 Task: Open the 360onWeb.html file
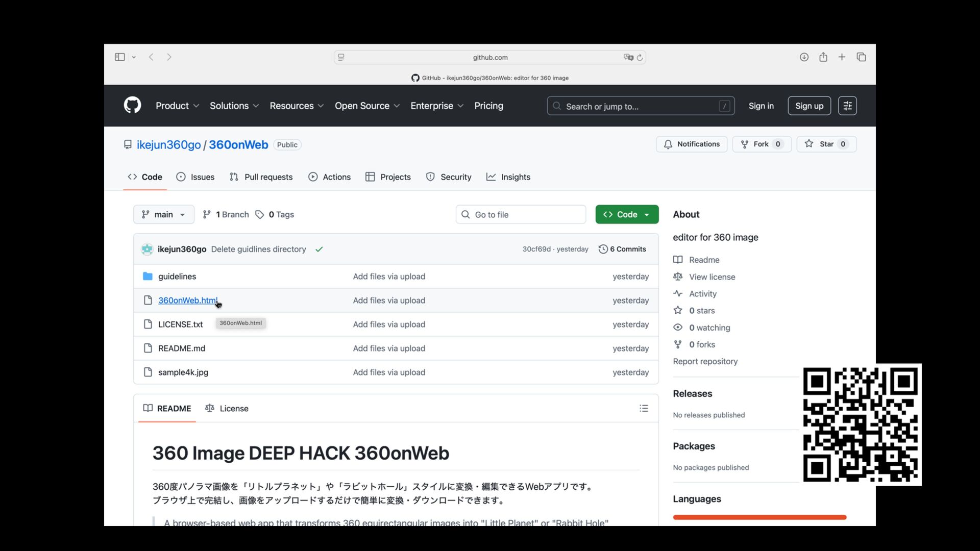[x=188, y=300]
